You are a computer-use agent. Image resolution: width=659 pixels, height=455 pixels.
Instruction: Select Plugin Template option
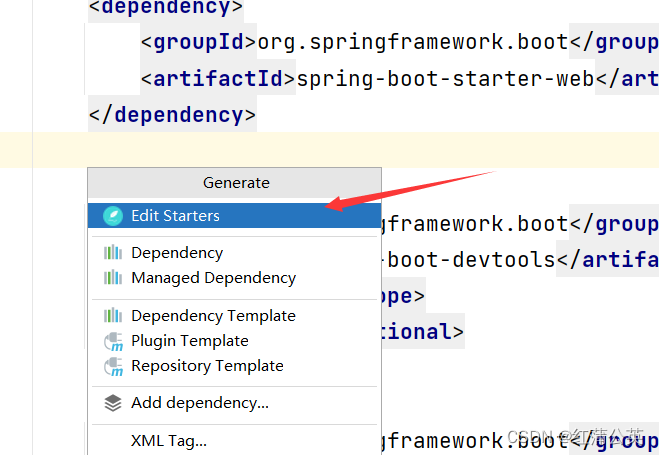click(235, 341)
